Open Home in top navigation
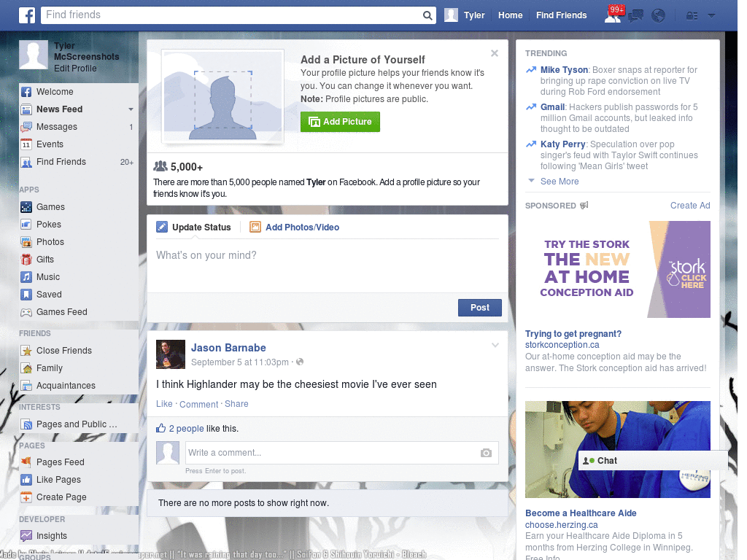Image resolution: width=747 pixels, height=560 pixels. 510,15
